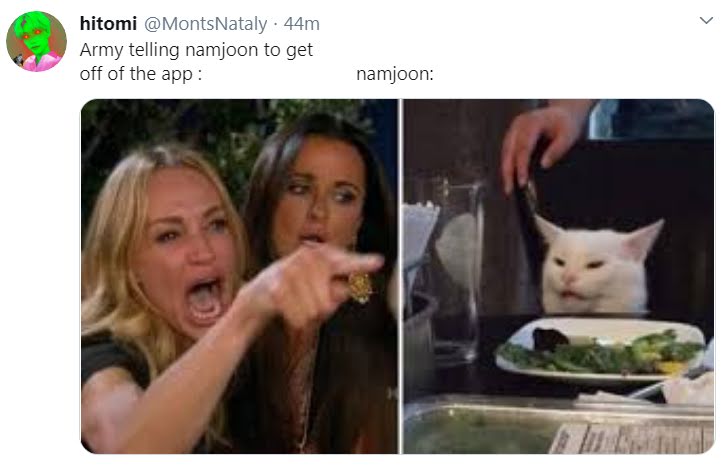Click the hand resting above the cat
Screen dimensions: 728x466
coord(541,144)
